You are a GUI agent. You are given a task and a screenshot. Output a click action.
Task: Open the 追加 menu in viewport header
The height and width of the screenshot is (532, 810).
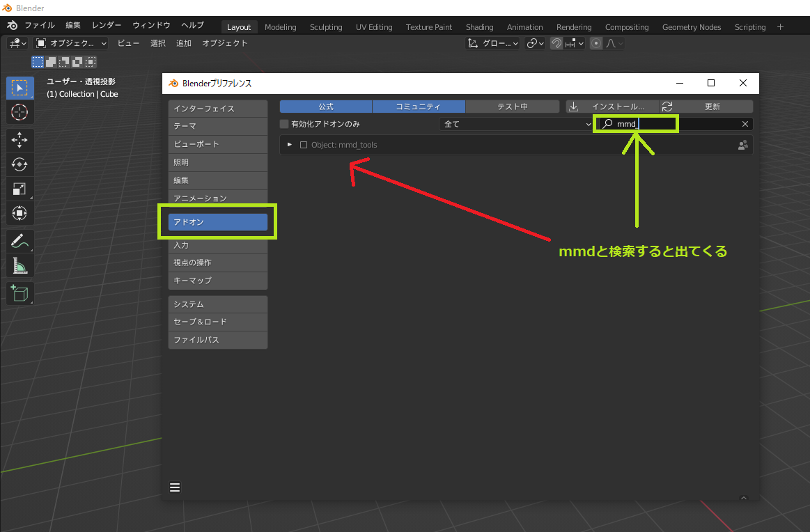184,43
